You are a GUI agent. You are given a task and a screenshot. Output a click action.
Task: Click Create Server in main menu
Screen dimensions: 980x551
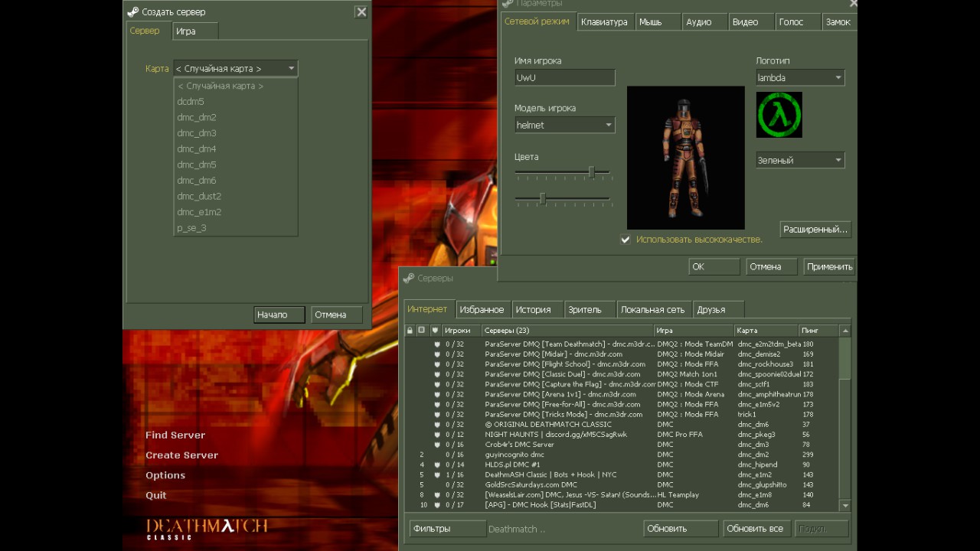[181, 455]
